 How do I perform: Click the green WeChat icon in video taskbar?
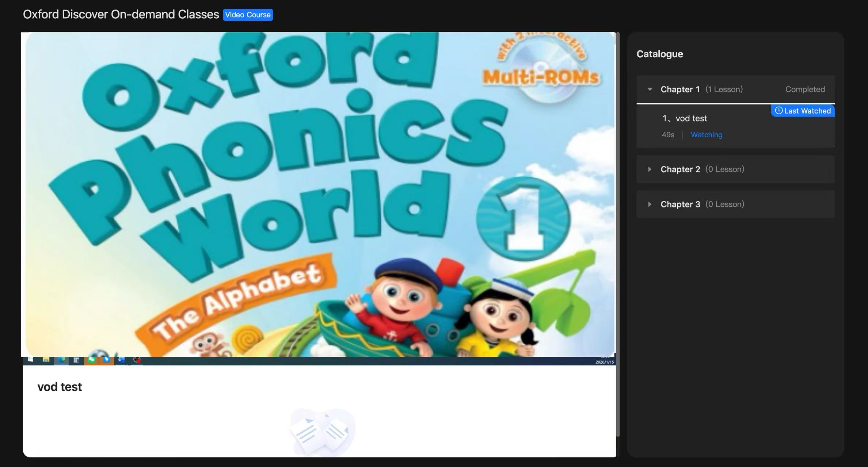91,360
